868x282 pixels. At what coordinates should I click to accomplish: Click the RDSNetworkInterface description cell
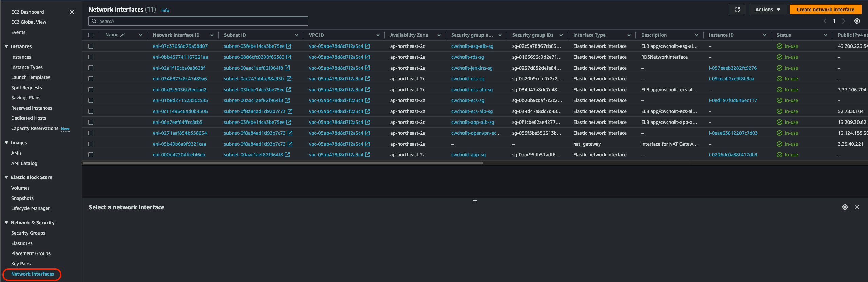[664, 57]
